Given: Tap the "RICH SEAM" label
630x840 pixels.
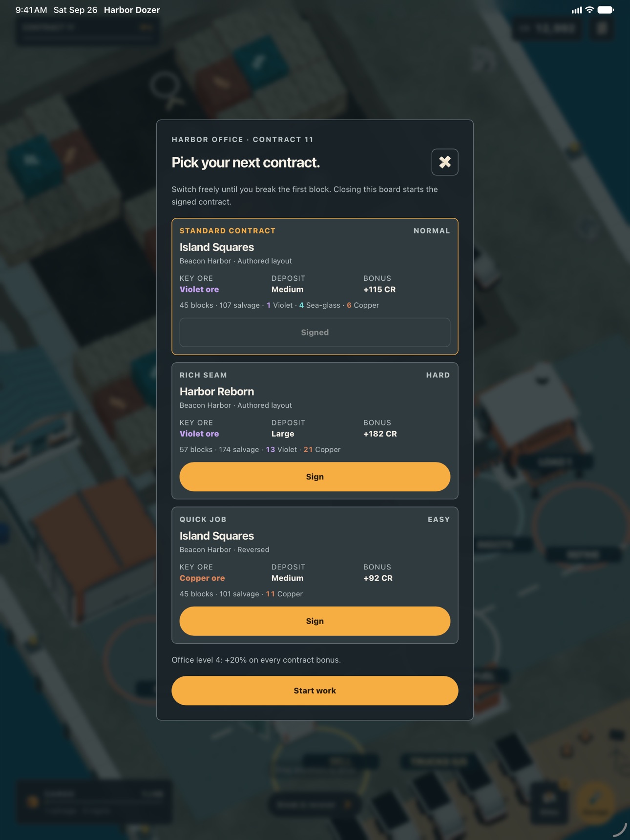Looking at the screenshot, I should 203,375.
